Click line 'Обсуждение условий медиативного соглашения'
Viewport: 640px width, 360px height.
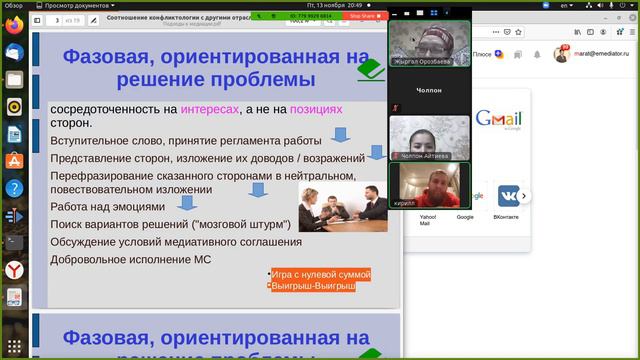point(176,242)
